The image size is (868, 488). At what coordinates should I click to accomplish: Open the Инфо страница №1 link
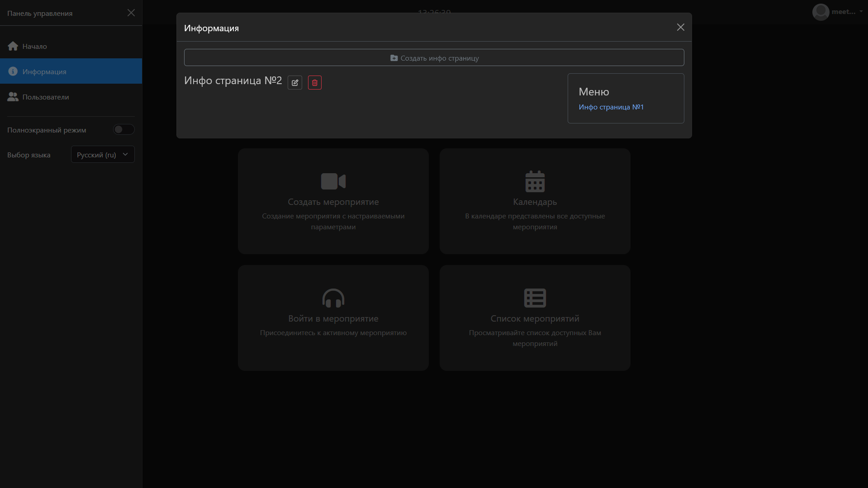(611, 107)
